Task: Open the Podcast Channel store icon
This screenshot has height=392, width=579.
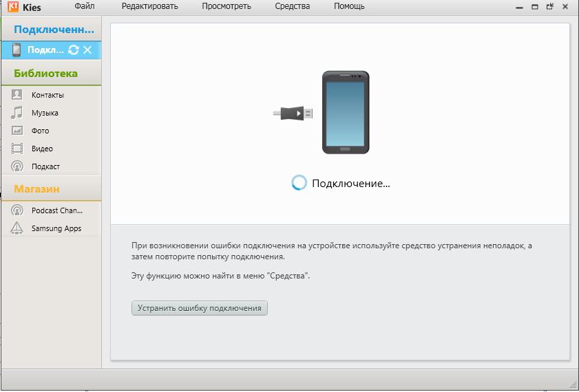Action: (x=17, y=210)
